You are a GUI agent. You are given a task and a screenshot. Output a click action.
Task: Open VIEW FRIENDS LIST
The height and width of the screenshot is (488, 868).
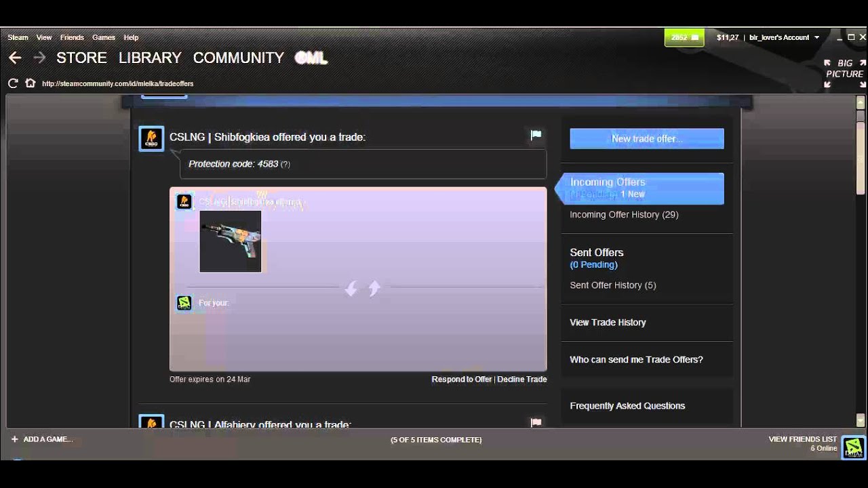coord(803,439)
